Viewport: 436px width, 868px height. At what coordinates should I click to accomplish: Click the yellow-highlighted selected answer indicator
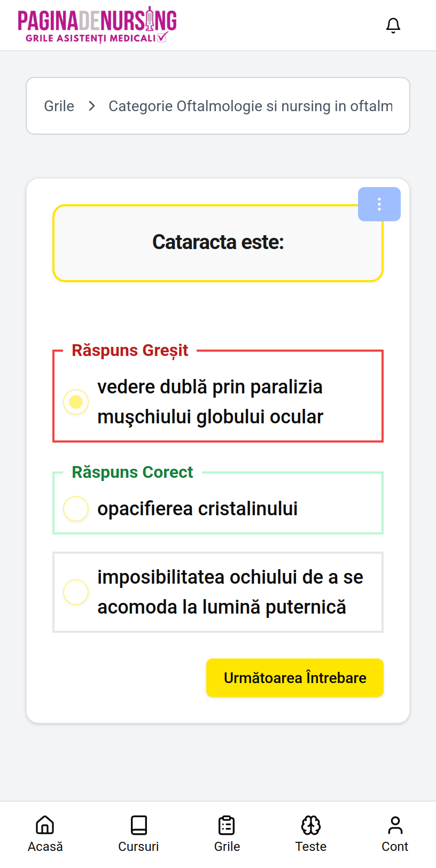pyautogui.click(x=76, y=402)
